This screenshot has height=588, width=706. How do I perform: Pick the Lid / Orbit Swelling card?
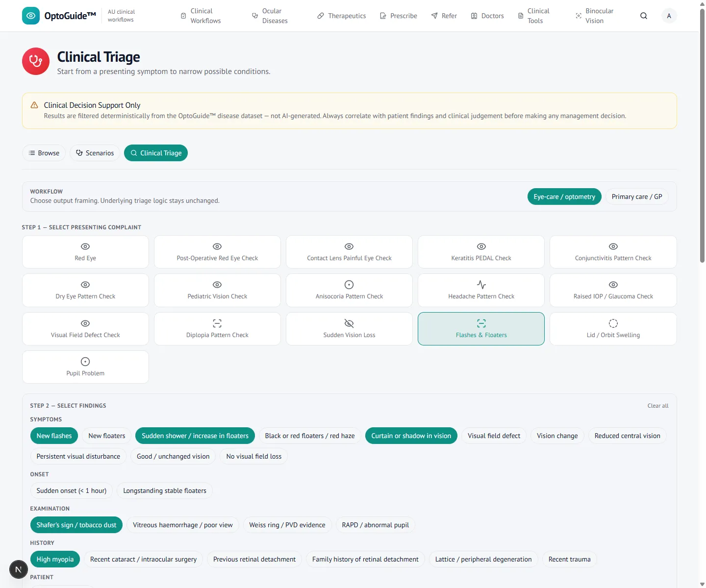click(613, 329)
